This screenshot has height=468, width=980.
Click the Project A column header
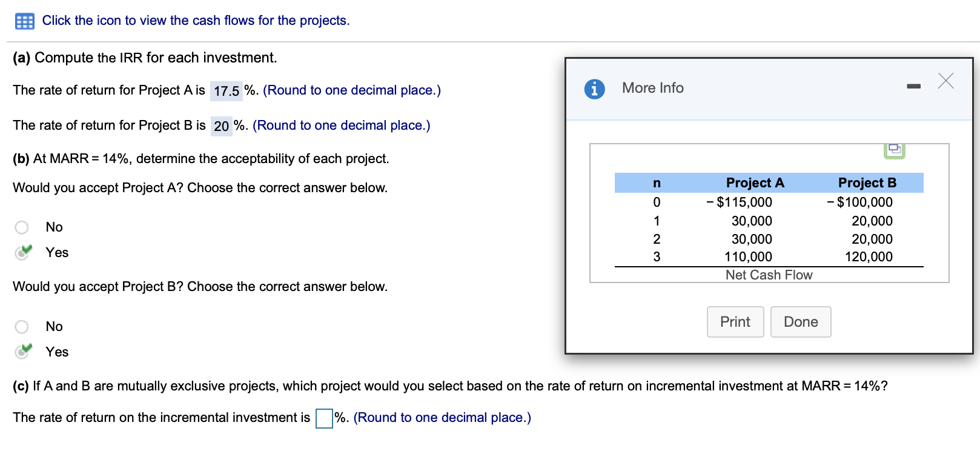coord(755,182)
